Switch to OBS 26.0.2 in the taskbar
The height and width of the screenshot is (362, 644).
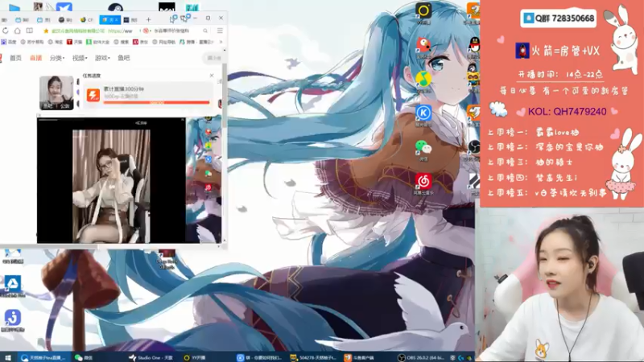coord(421,357)
